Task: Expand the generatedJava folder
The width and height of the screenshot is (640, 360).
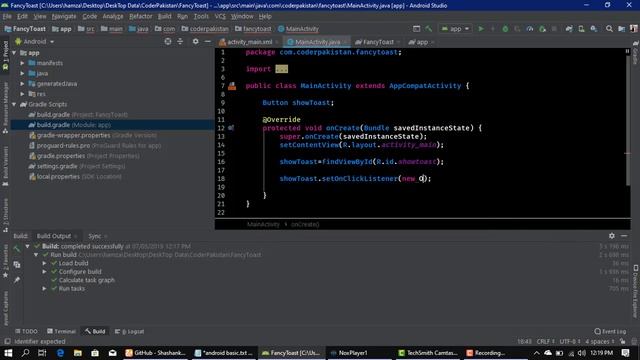Action: coord(22,84)
